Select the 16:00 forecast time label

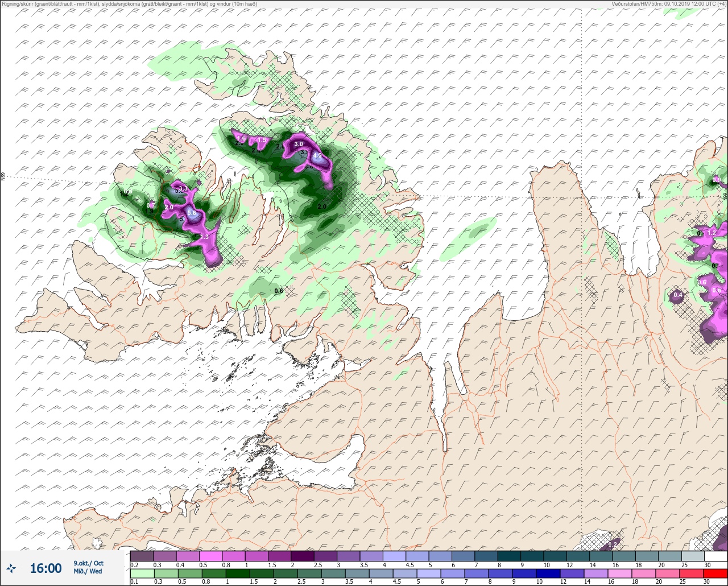(x=45, y=568)
